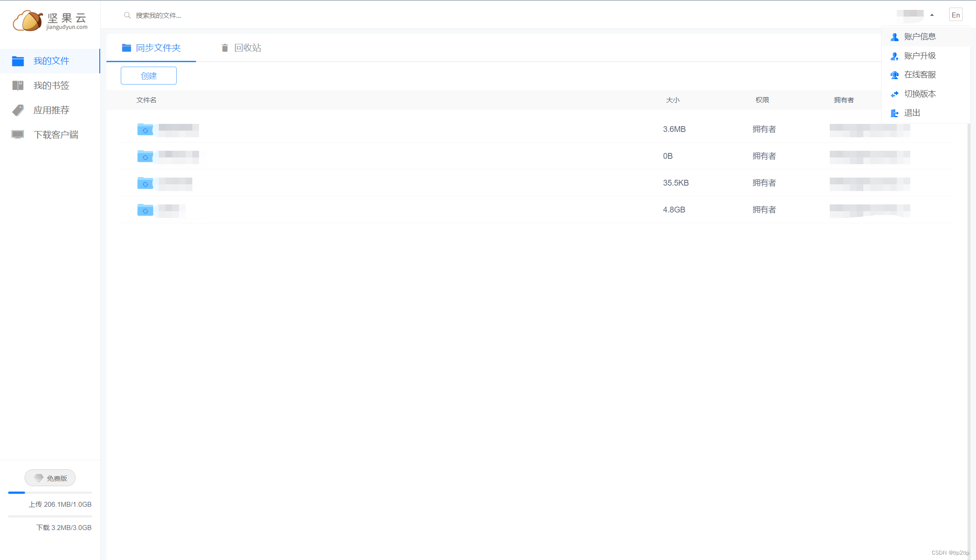Select 账户升级 from account menu
The width and height of the screenshot is (976, 560).
tap(926, 56)
